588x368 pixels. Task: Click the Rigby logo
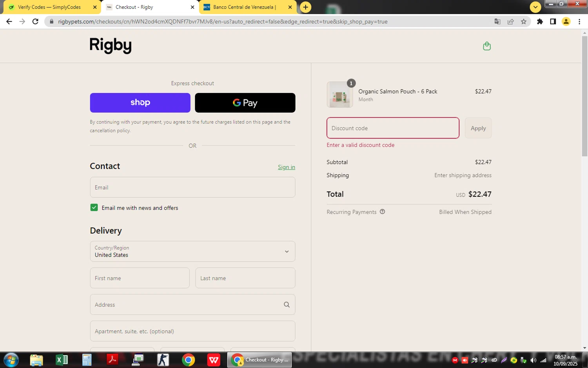111,46
